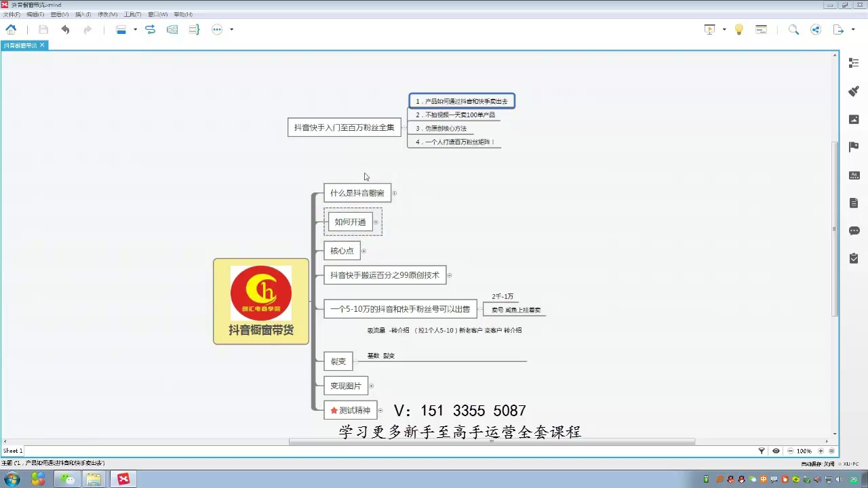Open brainstorming mode lightbulb

[x=739, y=29]
